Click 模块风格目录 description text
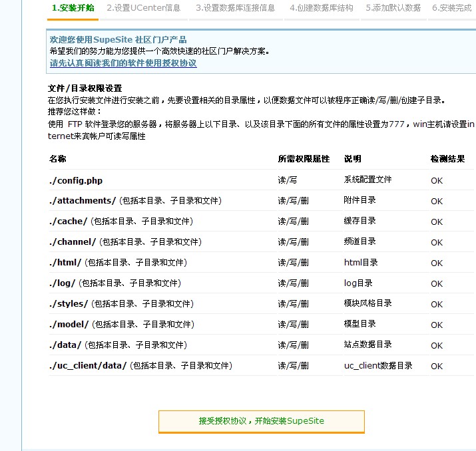The height and width of the screenshot is (451, 476). [368, 303]
